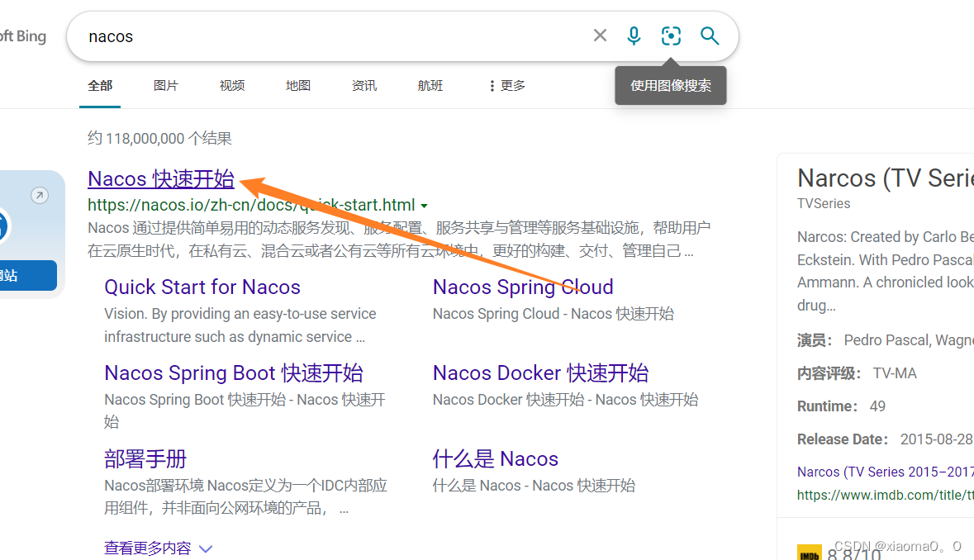Open visual search with the camera icon
Screen dimensions: 974x560
click(671, 36)
